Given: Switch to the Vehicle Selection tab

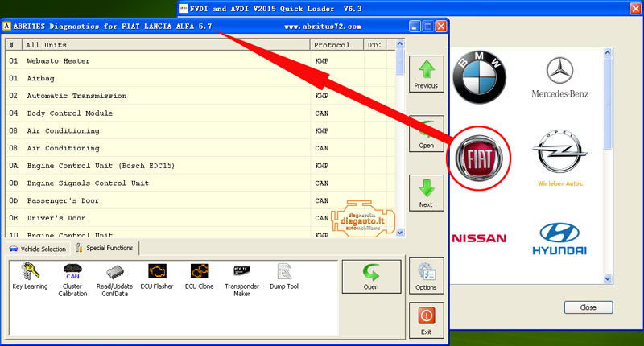Looking at the screenshot, I should pos(37,249).
